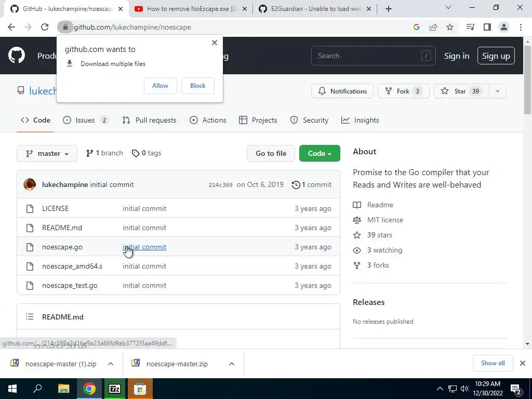This screenshot has width=532, height=399.
Task: Click the volume speaker icon in the tray
Action: point(464,389)
